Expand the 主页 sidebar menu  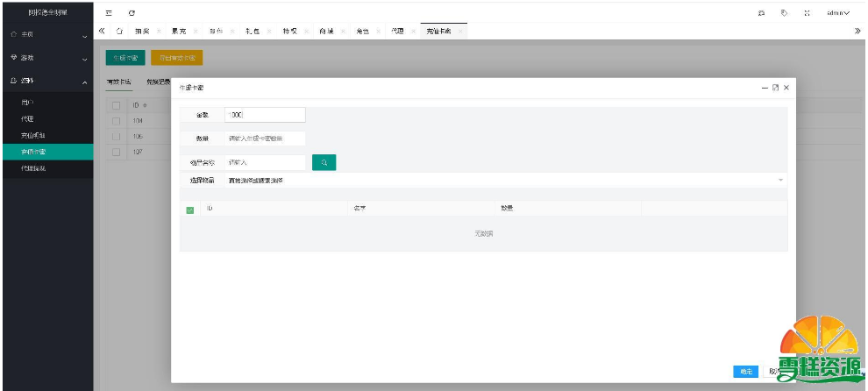point(47,34)
